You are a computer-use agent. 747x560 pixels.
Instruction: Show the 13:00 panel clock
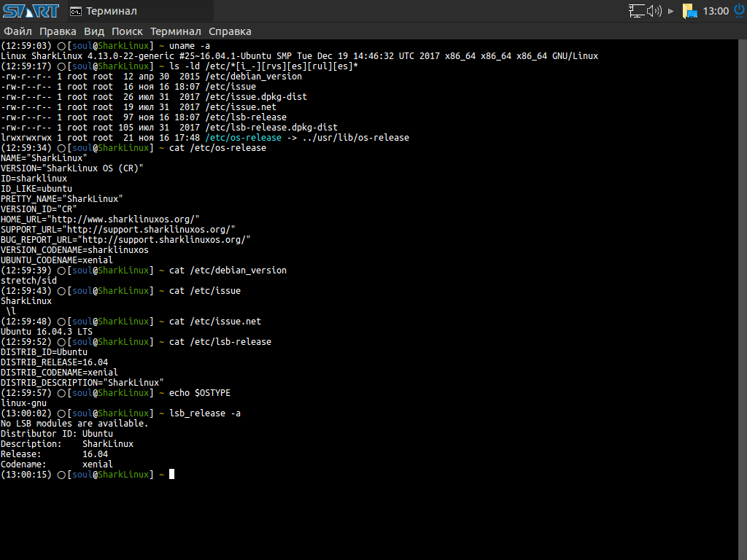tap(716, 11)
